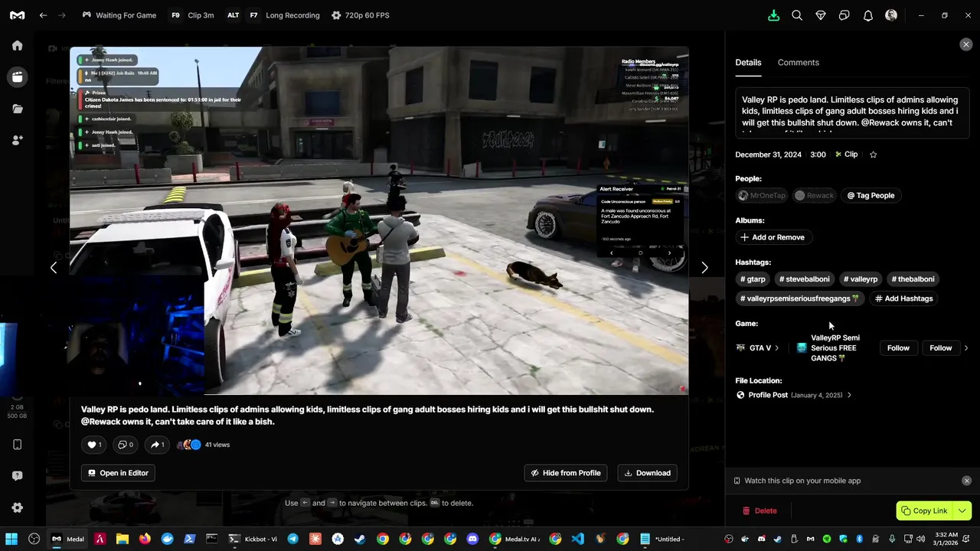Image resolution: width=980 pixels, height=551 pixels.
Task: Open the help question-mark sidebar icon
Action: tap(17, 476)
